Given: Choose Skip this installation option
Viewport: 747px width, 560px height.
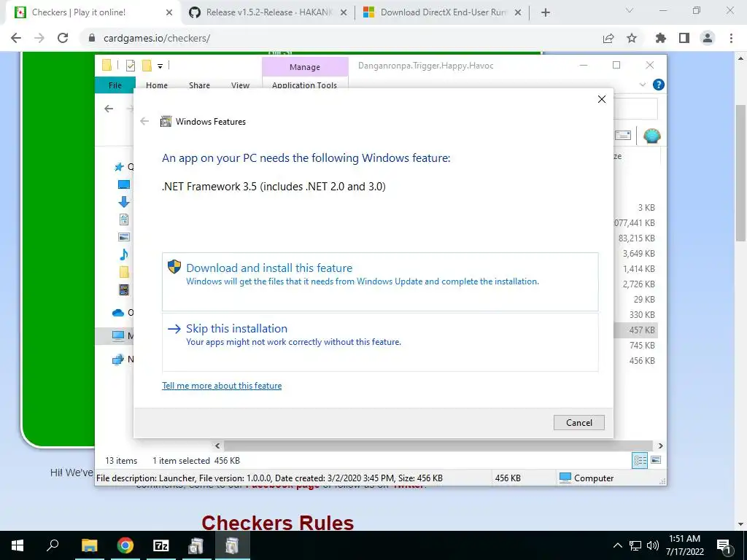Looking at the screenshot, I should [x=379, y=342].
